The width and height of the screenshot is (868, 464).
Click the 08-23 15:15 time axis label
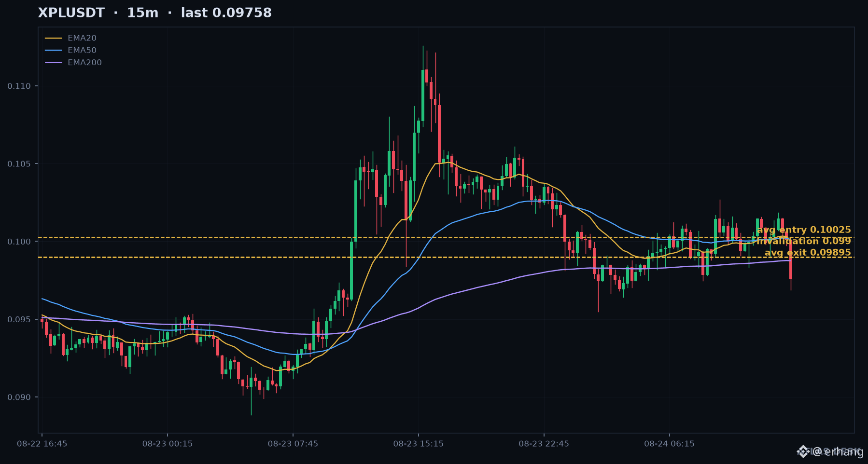click(419, 444)
